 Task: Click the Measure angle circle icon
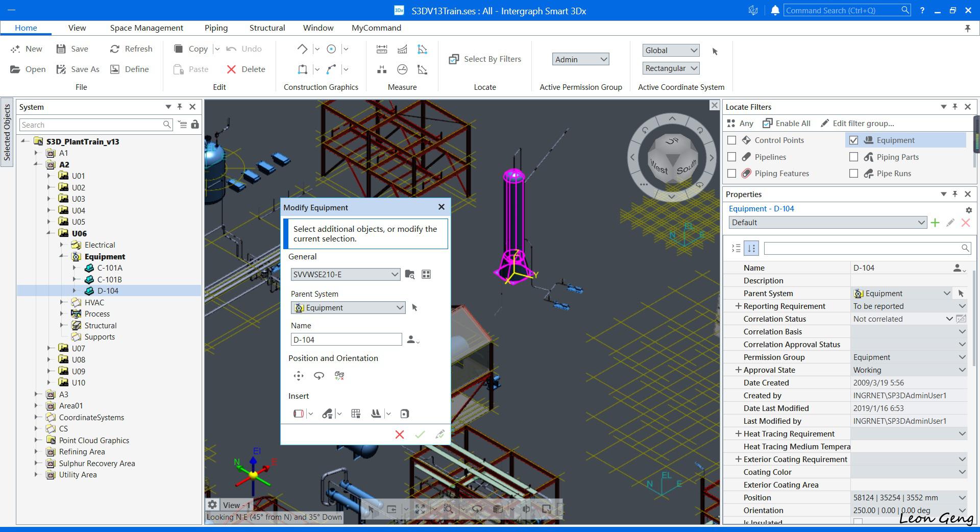[402, 69]
